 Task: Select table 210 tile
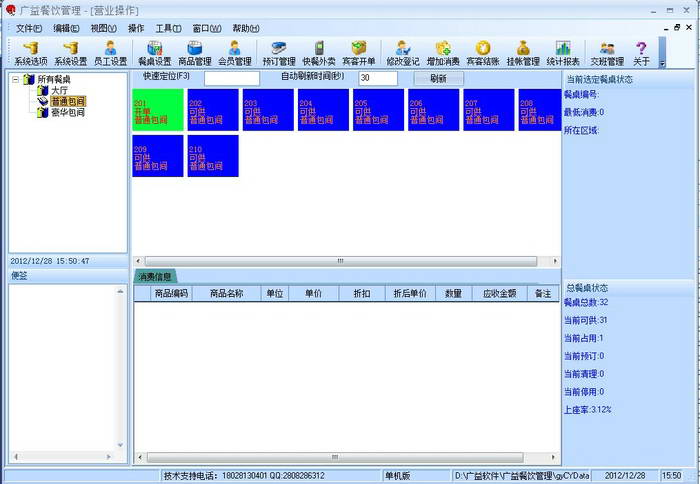pos(213,156)
